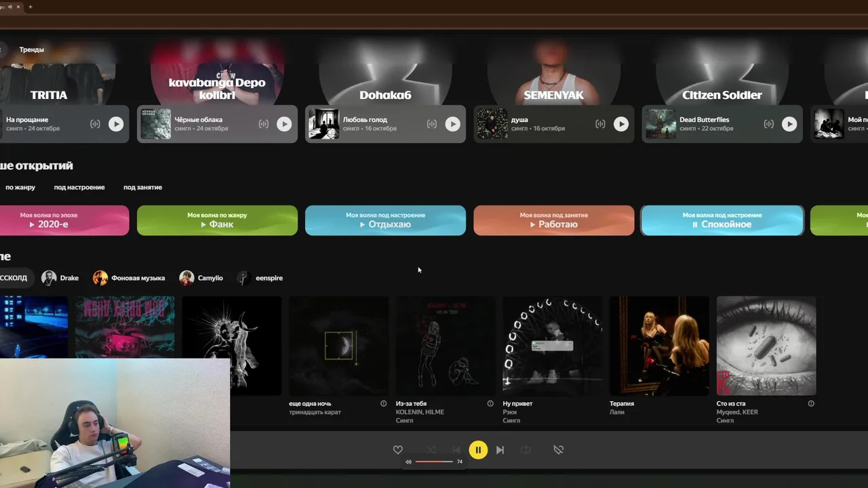Open the 'Тренды' section heading
The width and height of the screenshot is (868, 488).
(x=32, y=49)
